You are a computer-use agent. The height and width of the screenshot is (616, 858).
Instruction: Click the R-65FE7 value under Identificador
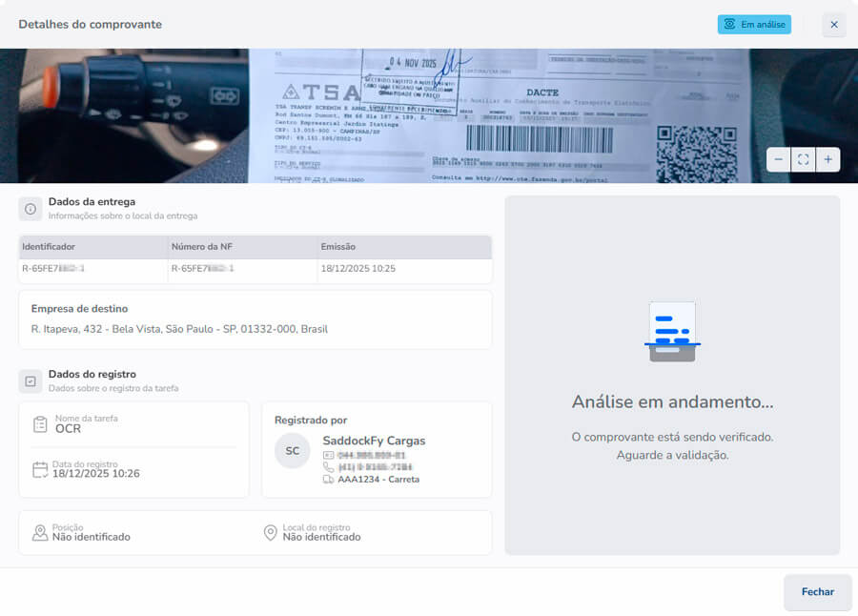[53, 268]
